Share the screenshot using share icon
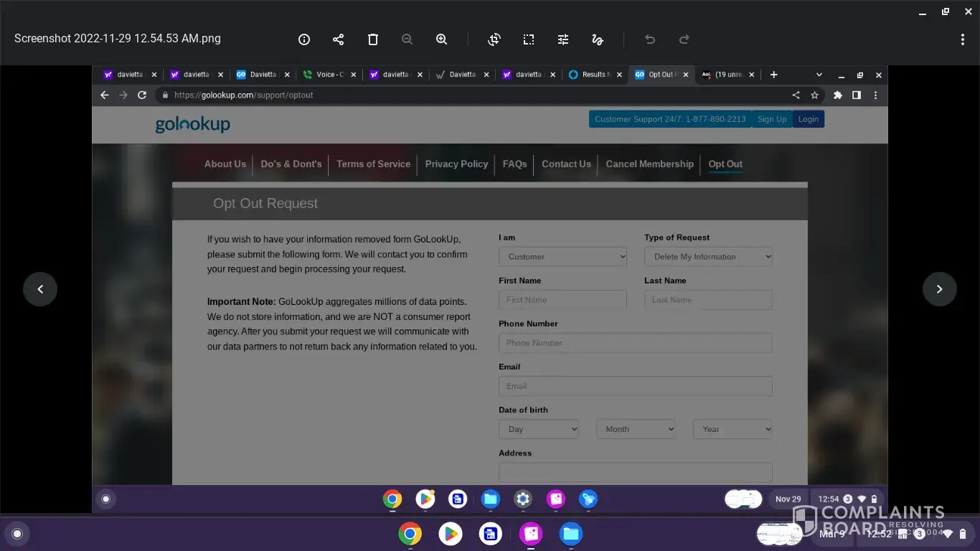Viewport: 980px width, 551px height. (x=339, y=39)
